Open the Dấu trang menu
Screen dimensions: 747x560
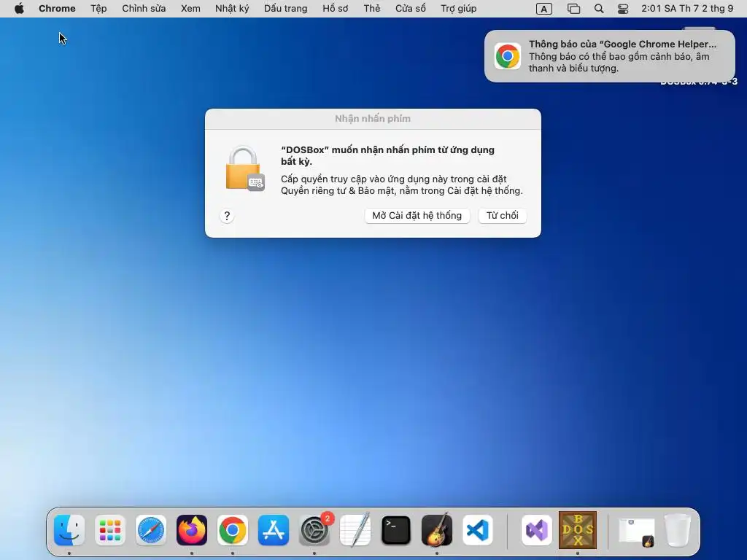pos(286,9)
